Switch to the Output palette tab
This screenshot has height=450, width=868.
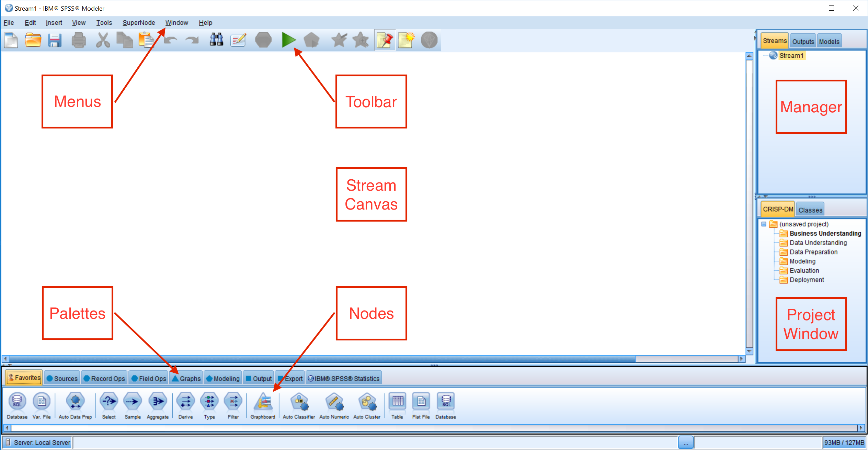click(259, 378)
